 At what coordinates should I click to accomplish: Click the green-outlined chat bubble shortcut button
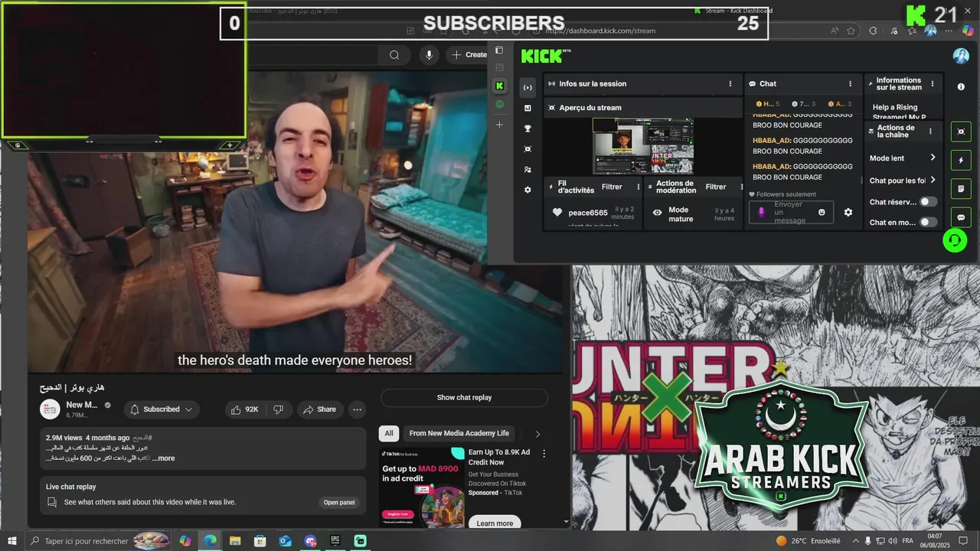961,217
